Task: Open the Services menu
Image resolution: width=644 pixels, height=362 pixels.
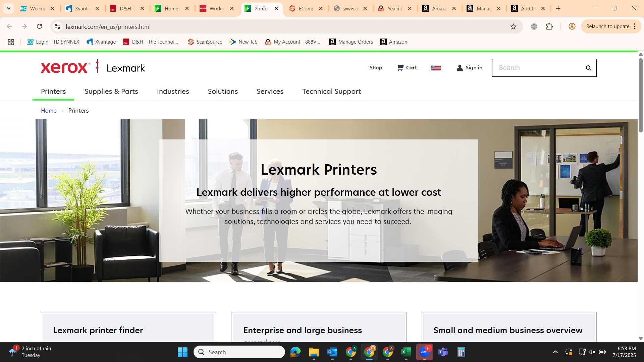Action: click(270, 92)
